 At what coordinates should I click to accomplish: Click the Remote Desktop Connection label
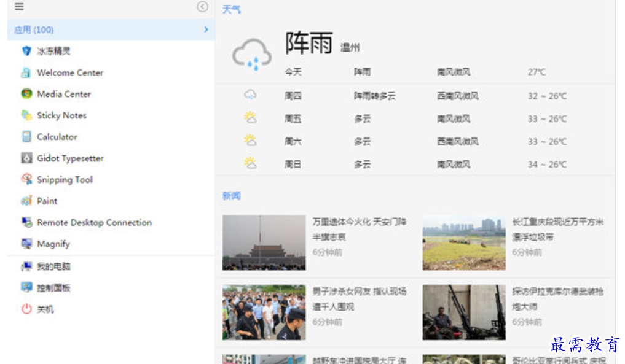click(x=95, y=222)
